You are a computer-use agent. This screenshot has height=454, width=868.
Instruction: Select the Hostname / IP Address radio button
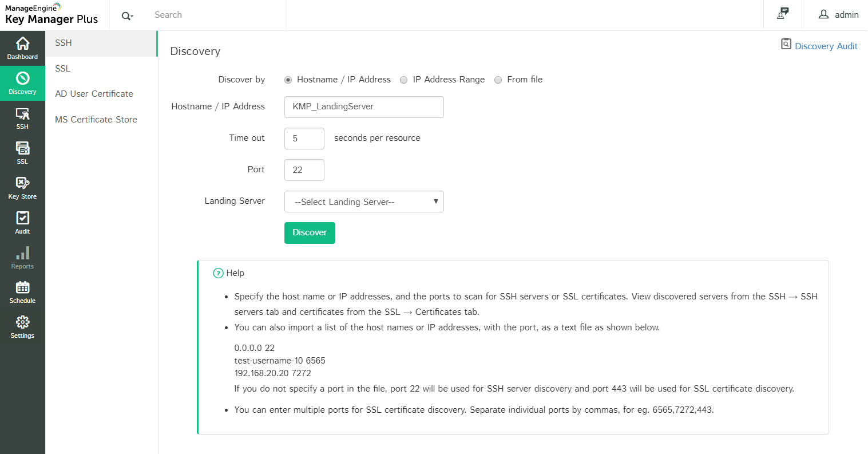pos(288,80)
